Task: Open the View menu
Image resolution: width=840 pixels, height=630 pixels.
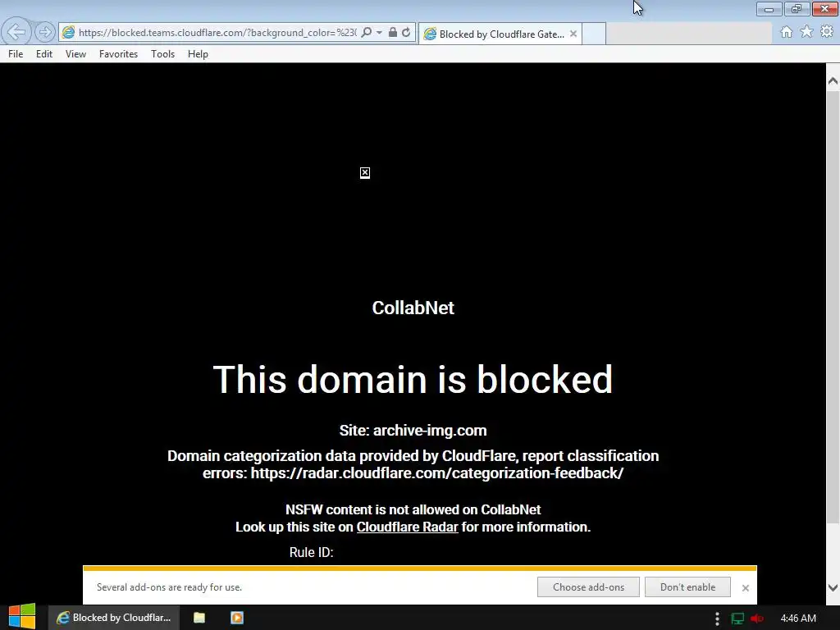Action: [x=75, y=54]
